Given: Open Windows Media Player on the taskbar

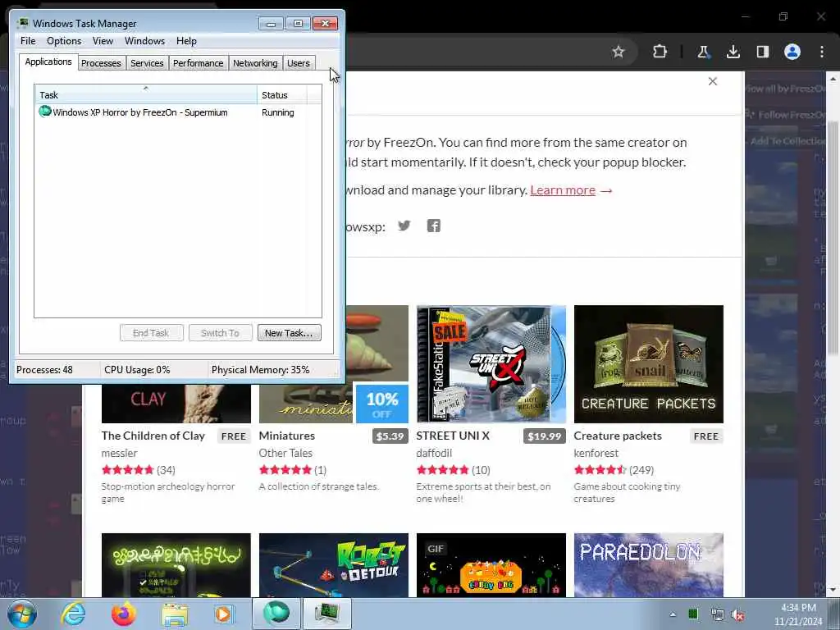Looking at the screenshot, I should click(x=223, y=614).
